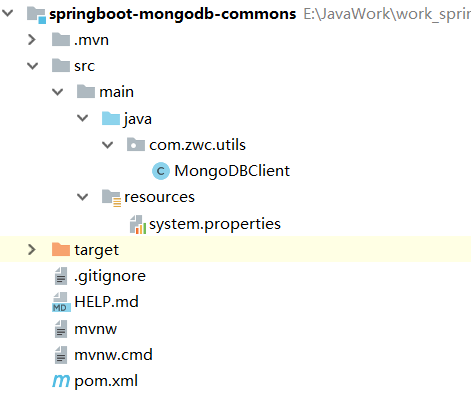Click the orange target folder icon
This screenshot has width=471, height=393.
[x=61, y=249]
